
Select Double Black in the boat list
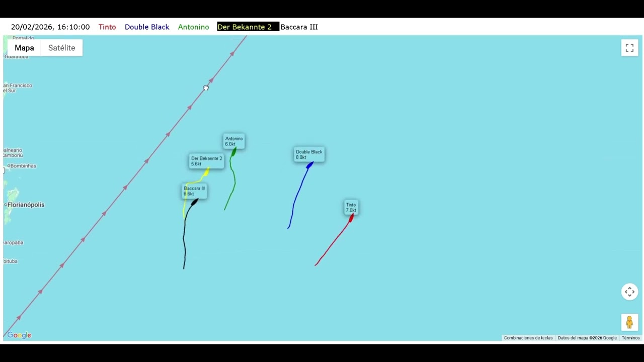point(147,27)
